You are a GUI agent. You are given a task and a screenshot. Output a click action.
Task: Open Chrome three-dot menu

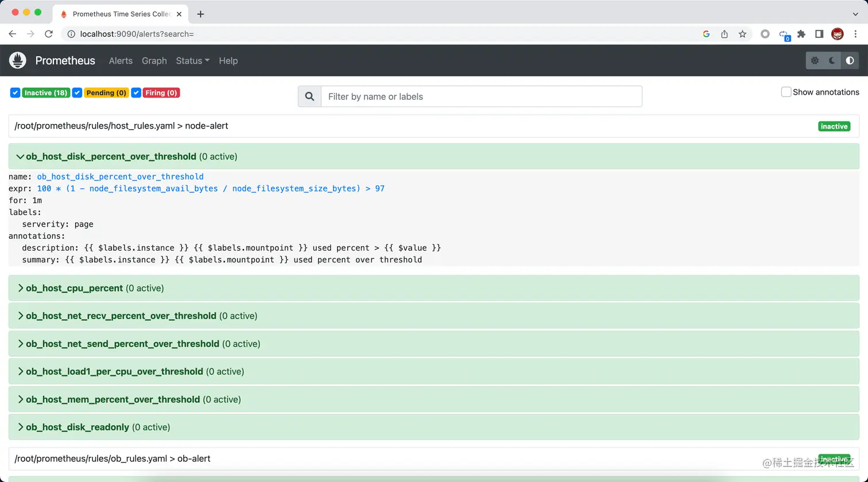[855, 34]
